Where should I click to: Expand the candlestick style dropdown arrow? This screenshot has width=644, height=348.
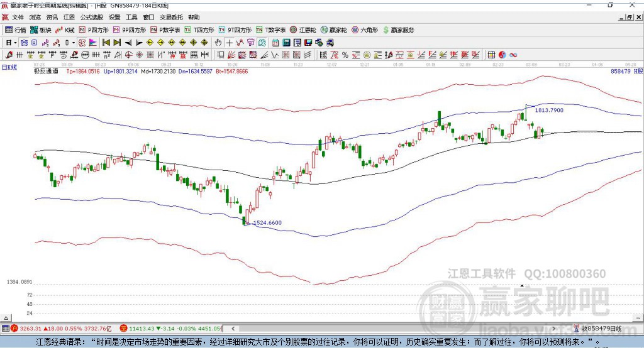point(74,43)
